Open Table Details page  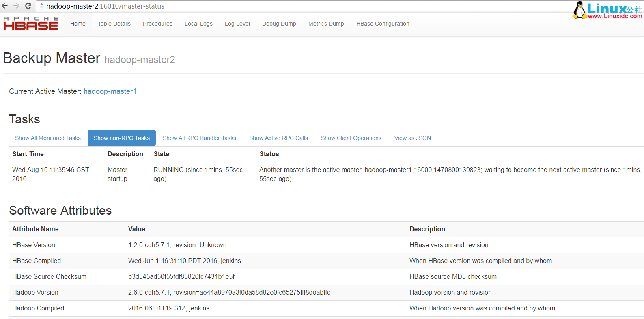point(114,24)
